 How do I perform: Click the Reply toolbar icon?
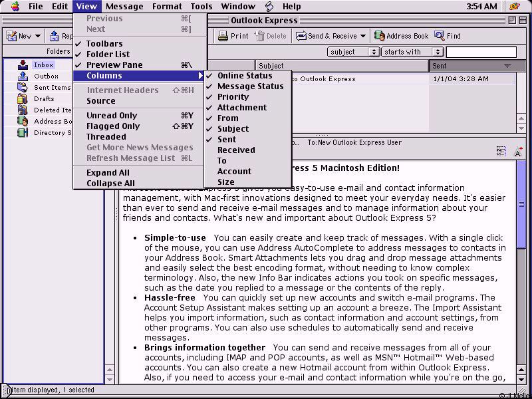point(54,36)
